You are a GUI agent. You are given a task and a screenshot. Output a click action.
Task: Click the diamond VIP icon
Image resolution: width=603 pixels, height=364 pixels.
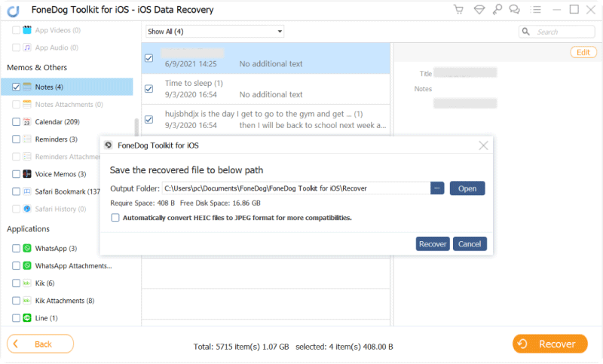pos(479,10)
